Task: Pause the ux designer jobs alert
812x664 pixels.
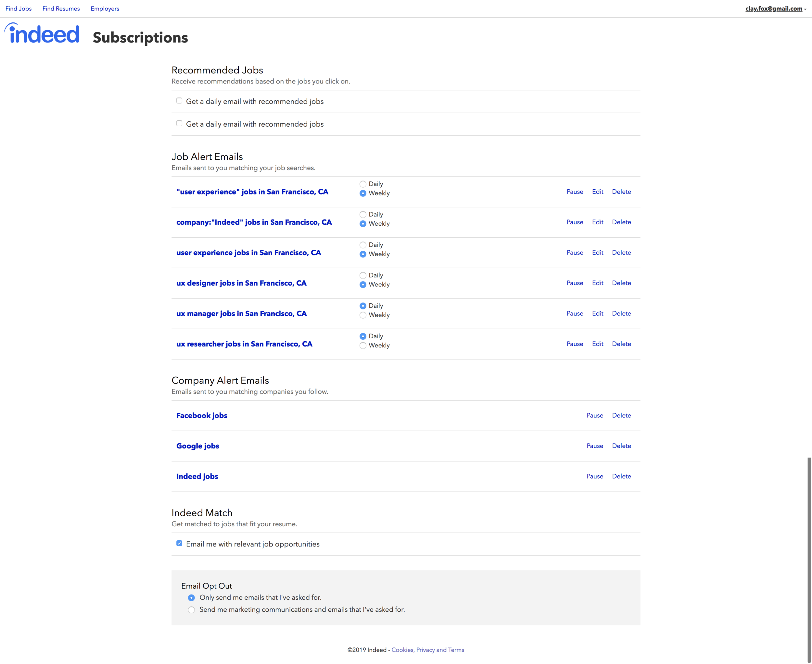Action: [x=575, y=283]
